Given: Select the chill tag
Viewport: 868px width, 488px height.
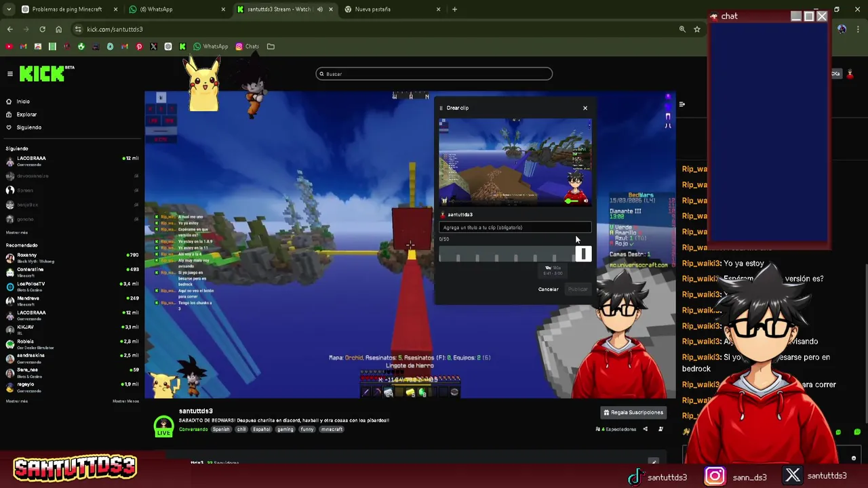Looking at the screenshot, I should 241,429.
